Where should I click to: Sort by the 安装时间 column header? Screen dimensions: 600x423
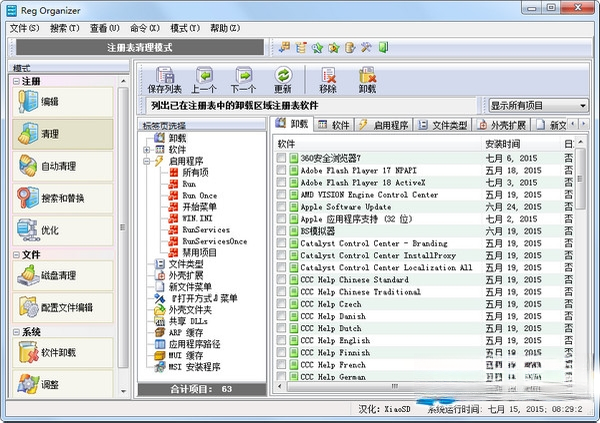click(521, 144)
